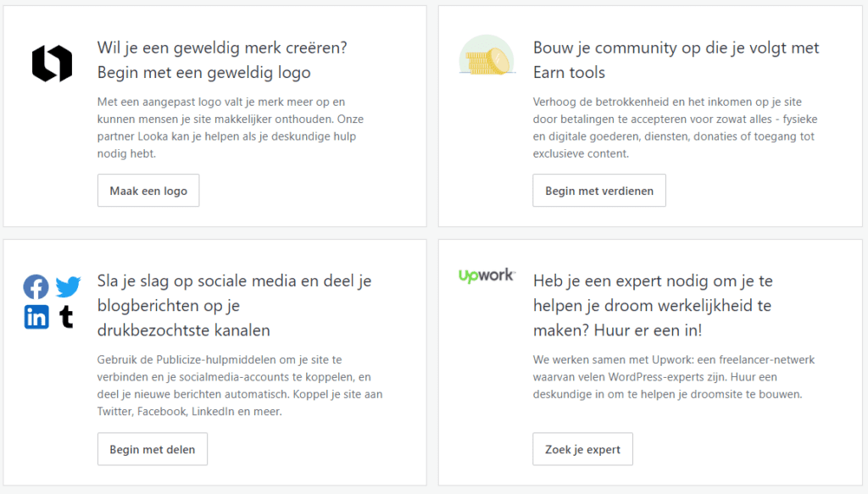Click the Tumblr icon
Viewport: 868px width, 494px height.
66,317
